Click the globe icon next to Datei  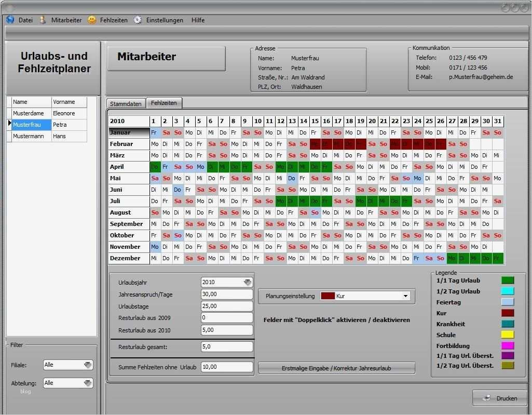(x=10, y=20)
